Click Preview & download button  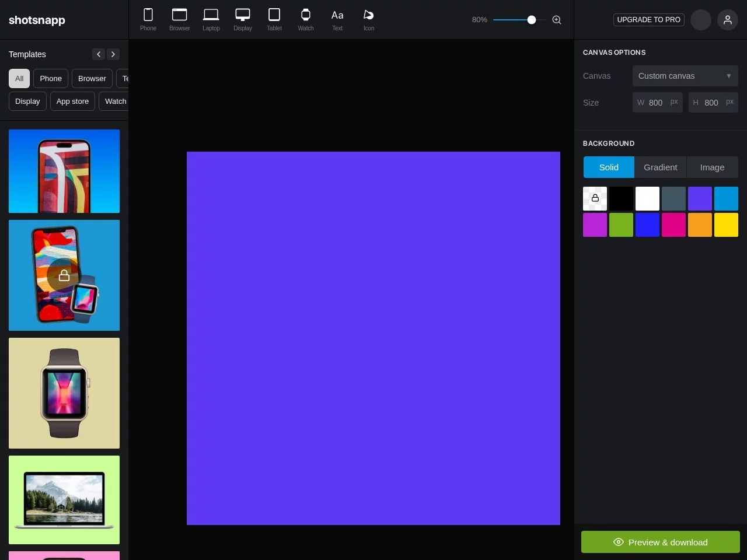pyautogui.click(x=660, y=542)
